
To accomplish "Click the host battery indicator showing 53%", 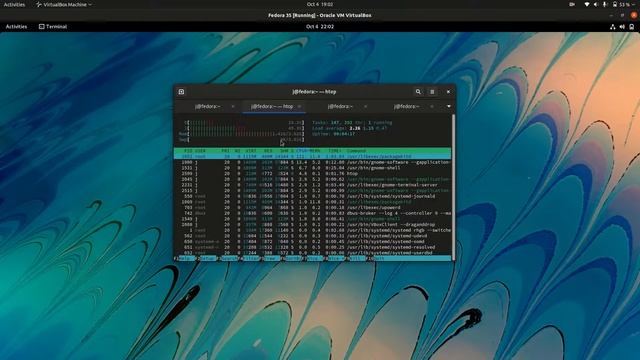I will pos(621,4).
